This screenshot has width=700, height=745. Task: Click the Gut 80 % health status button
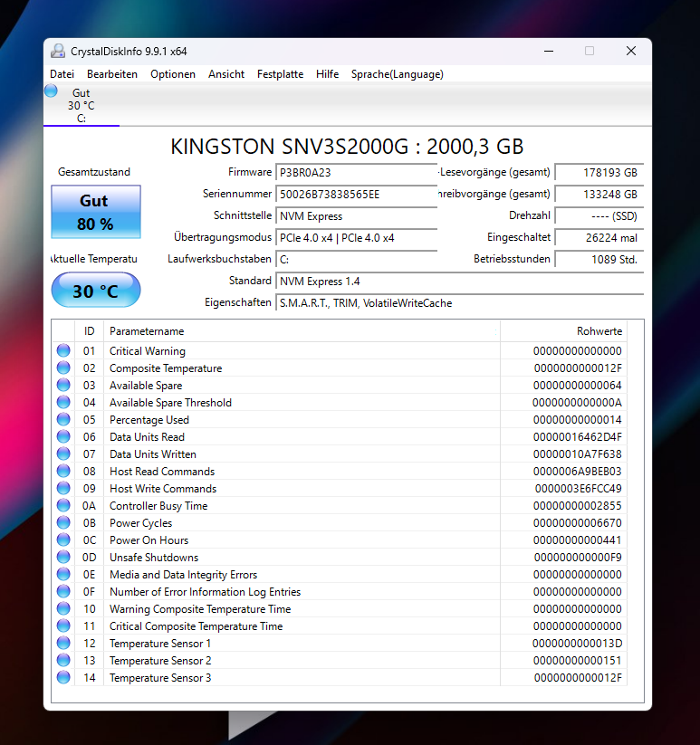click(95, 212)
